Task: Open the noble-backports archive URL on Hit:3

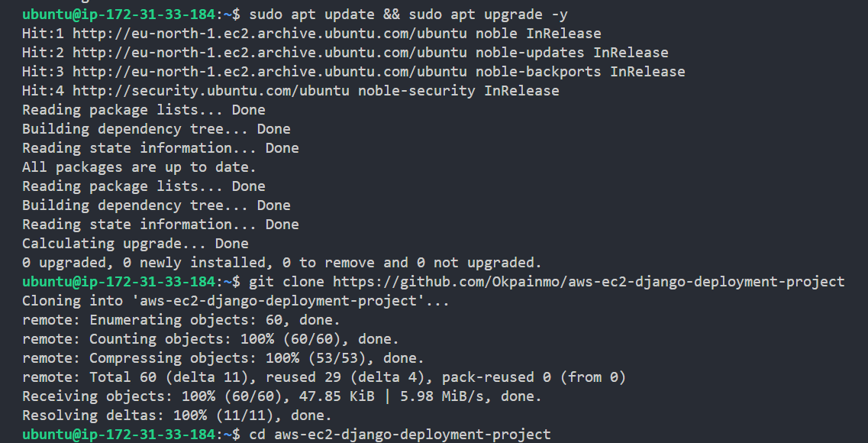Action: pos(269,72)
